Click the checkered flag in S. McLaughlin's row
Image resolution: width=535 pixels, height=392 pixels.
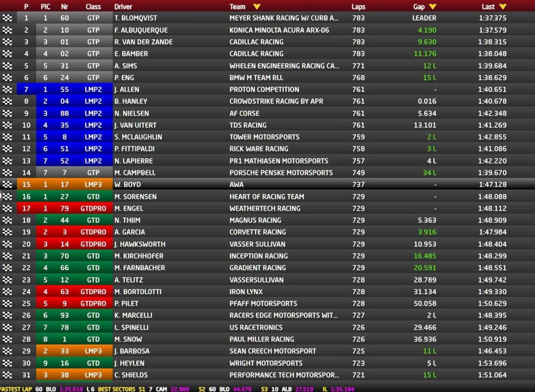tap(7, 137)
